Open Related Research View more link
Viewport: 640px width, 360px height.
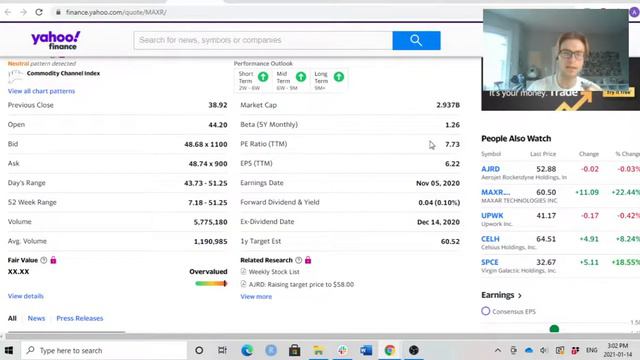tap(256, 296)
